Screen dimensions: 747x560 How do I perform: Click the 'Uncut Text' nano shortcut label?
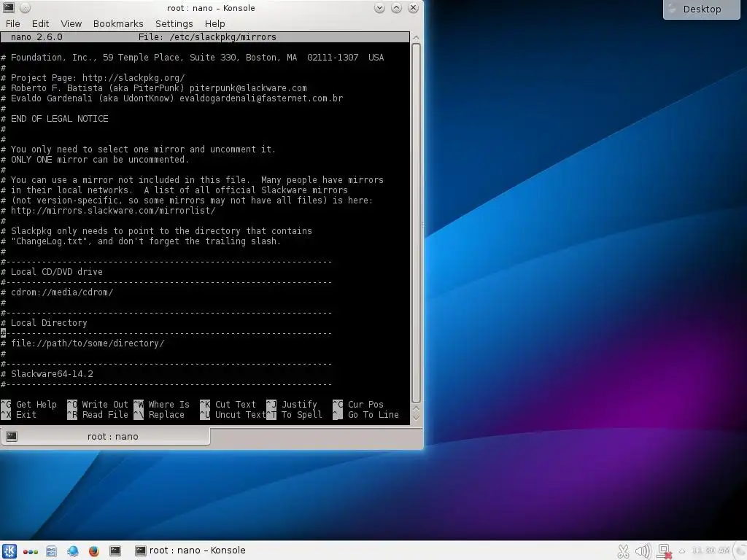pyautogui.click(x=241, y=415)
